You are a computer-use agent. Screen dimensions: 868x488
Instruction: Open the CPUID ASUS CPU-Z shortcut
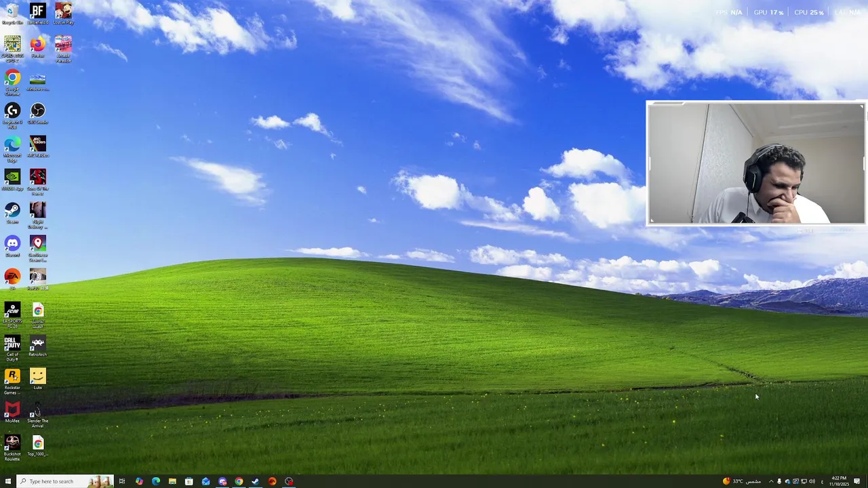12,49
